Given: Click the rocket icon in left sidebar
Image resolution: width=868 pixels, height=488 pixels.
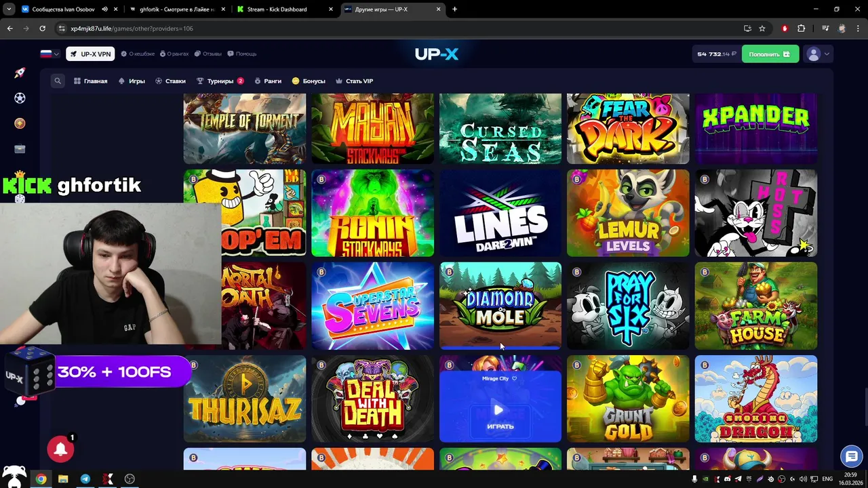Looking at the screenshot, I should point(20,73).
